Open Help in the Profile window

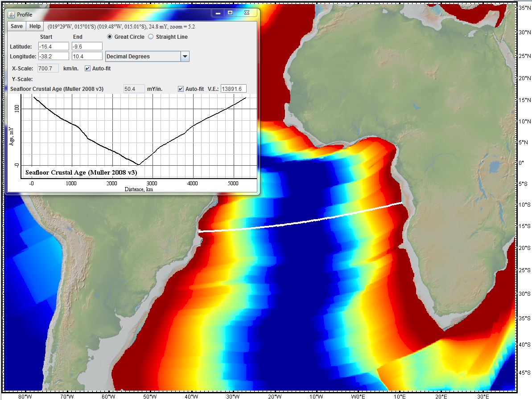point(35,26)
